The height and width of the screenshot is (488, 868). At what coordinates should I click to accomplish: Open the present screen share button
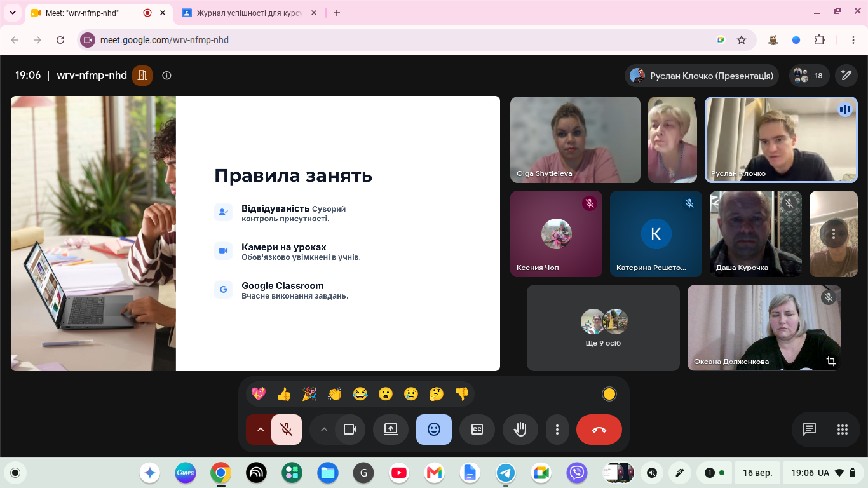pos(390,430)
